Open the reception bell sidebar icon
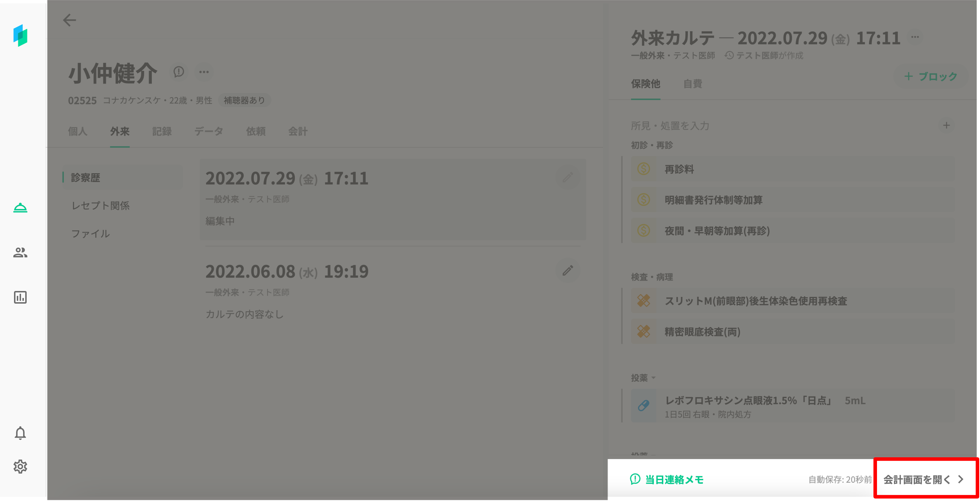 pyautogui.click(x=20, y=208)
